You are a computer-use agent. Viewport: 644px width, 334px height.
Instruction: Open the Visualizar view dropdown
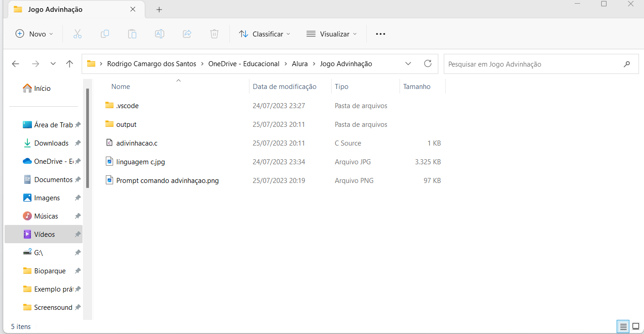coord(332,34)
